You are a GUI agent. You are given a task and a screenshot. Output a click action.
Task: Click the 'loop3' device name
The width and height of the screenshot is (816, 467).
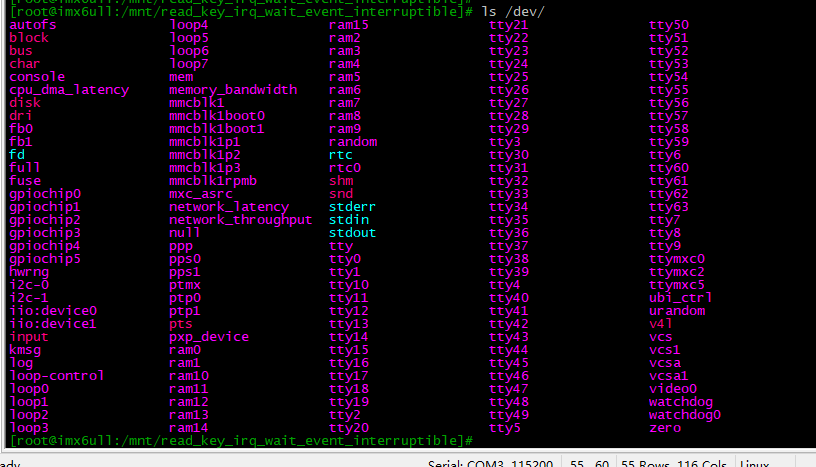[x=29, y=428]
